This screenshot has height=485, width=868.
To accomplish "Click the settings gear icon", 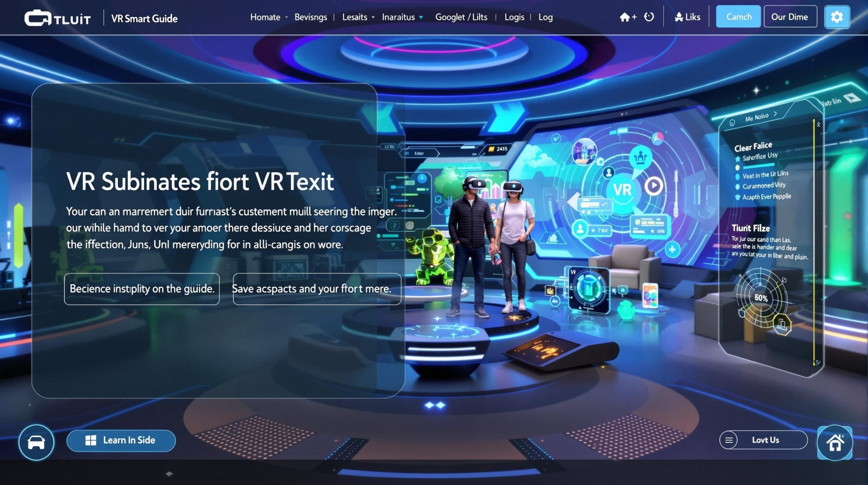I will (x=837, y=16).
